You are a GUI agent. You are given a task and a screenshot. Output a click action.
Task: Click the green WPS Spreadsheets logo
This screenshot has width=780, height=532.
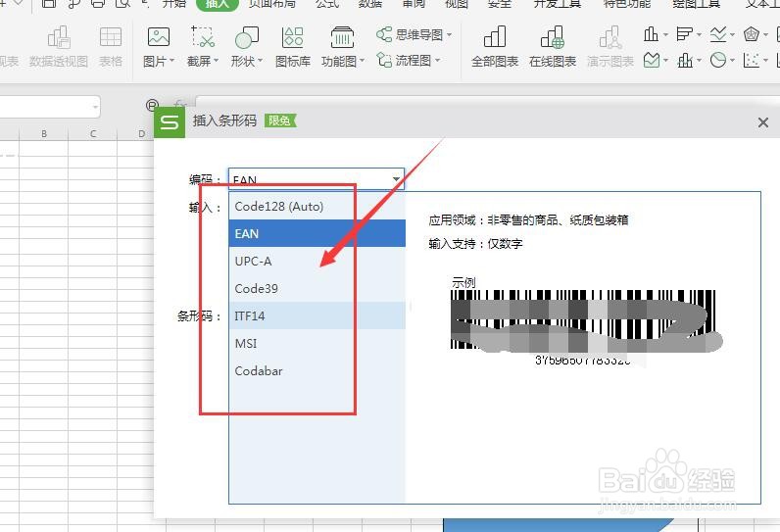[x=170, y=121]
